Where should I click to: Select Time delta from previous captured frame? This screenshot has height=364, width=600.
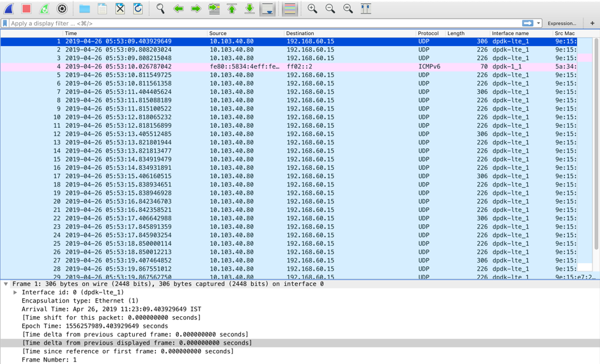[135, 335]
